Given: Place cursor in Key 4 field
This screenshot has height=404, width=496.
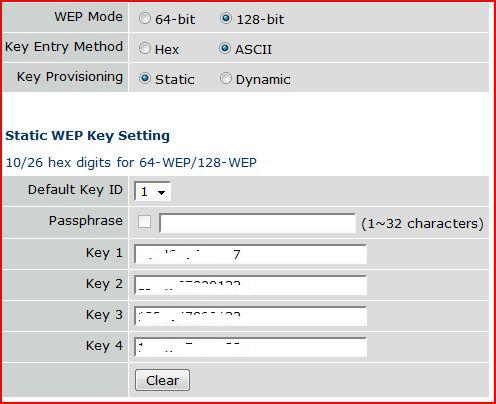Looking at the screenshot, I should tap(251, 347).
